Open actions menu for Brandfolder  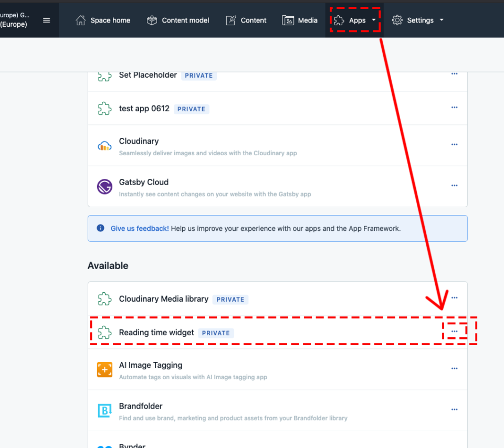tap(454, 410)
